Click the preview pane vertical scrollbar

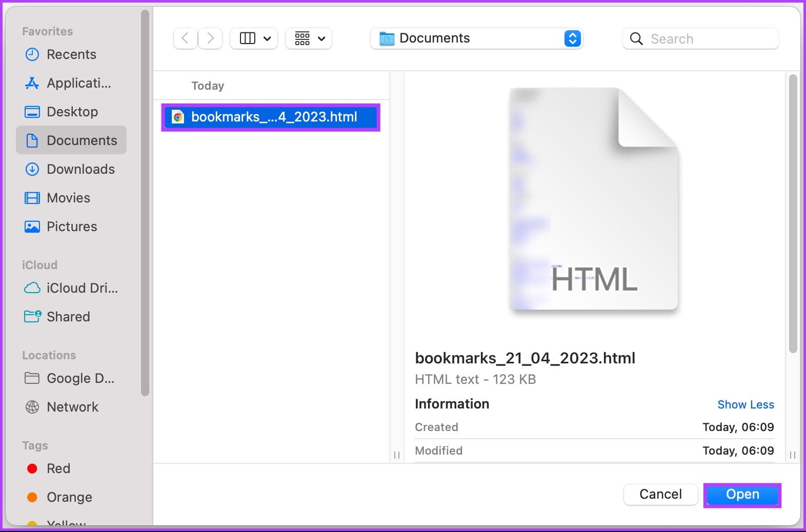click(793, 213)
